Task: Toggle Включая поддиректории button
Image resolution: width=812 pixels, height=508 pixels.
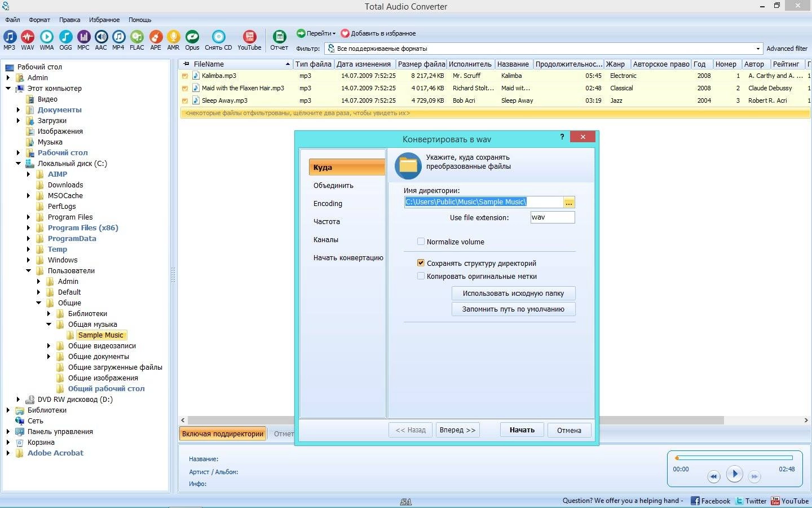Action: point(223,433)
